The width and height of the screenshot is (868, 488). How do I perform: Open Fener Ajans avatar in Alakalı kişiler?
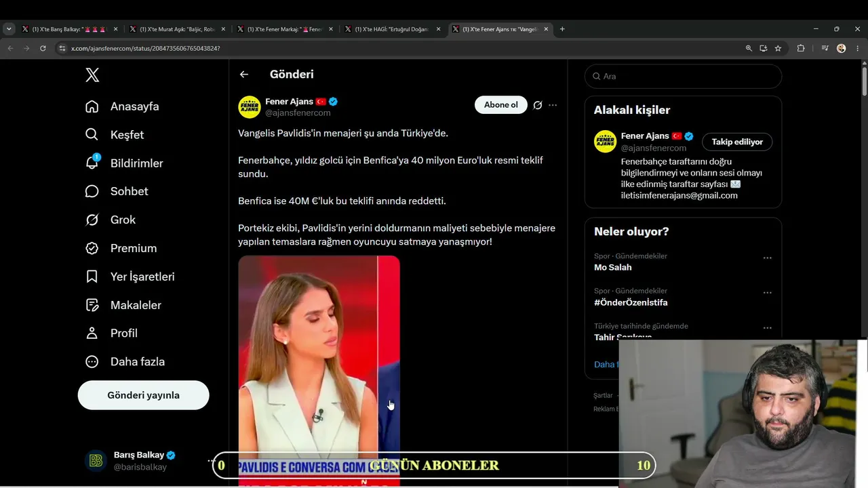coord(605,142)
